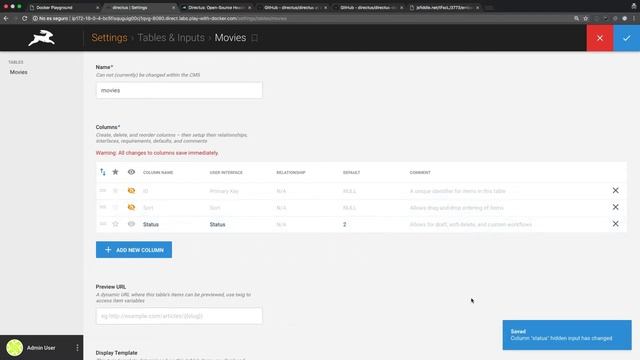Click the zoom magnifier icon in address bar

point(576,18)
